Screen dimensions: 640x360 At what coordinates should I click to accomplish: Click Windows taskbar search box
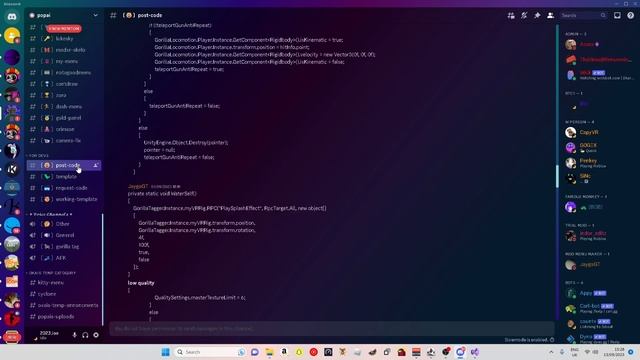tap(210, 352)
